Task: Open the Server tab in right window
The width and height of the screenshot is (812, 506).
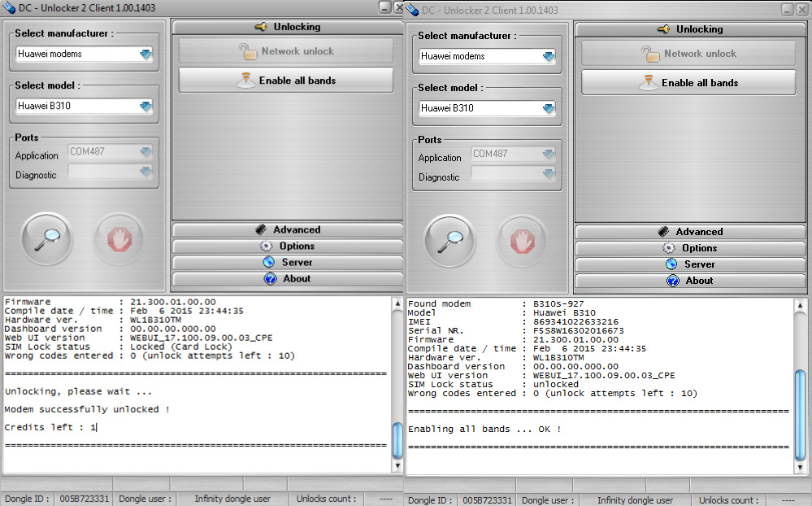Action: 690,264
